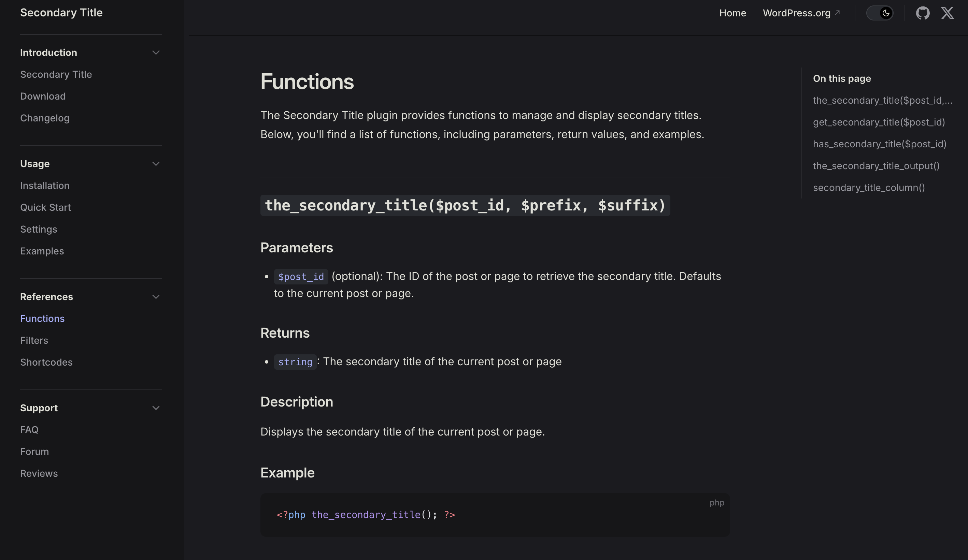Click the Example heading
968x560 pixels.
pos(287,473)
